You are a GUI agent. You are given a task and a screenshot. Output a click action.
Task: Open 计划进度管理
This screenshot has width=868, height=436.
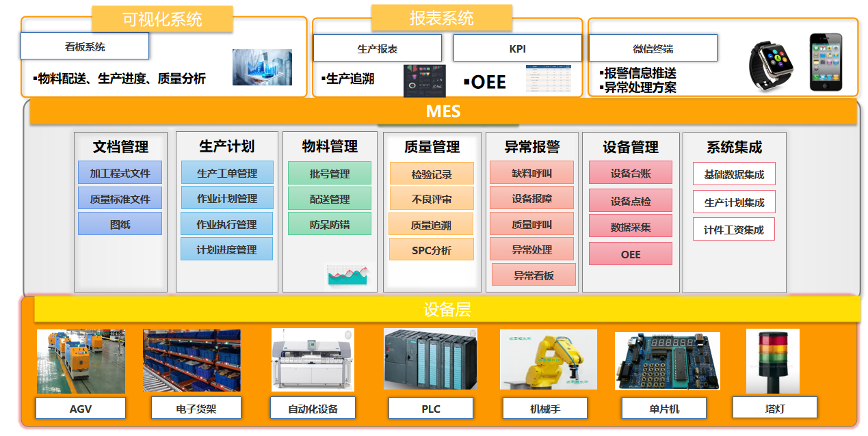pos(226,249)
